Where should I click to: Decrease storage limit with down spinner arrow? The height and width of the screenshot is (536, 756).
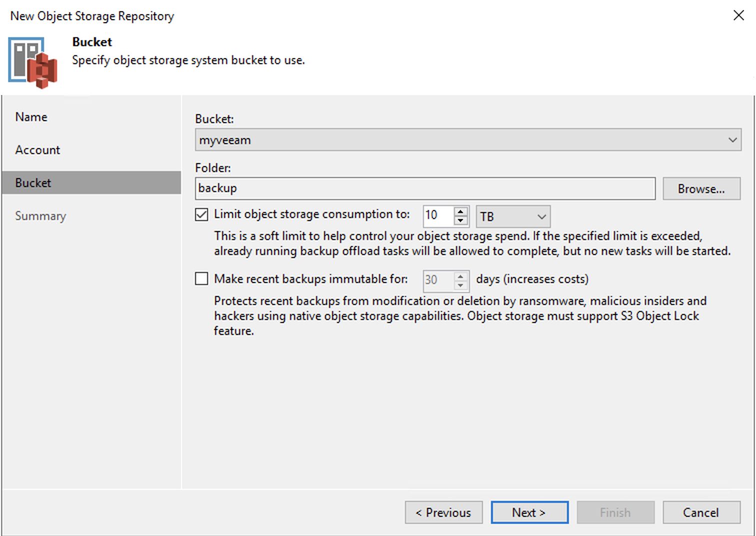click(x=460, y=220)
